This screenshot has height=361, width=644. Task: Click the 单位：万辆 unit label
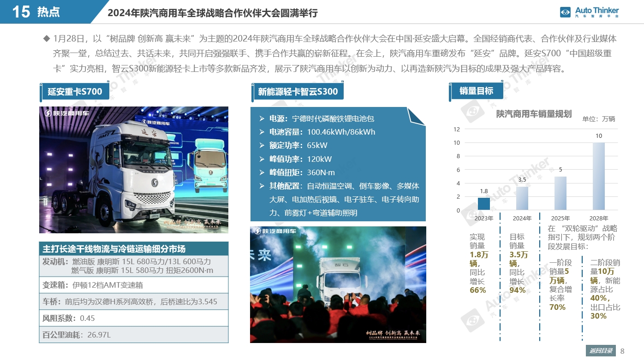point(598,118)
